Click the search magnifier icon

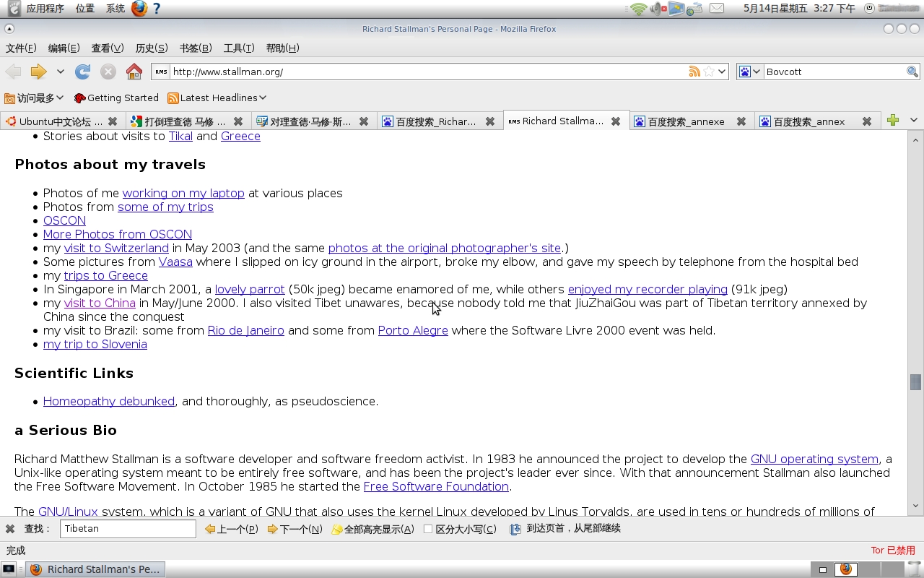pyautogui.click(x=912, y=72)
